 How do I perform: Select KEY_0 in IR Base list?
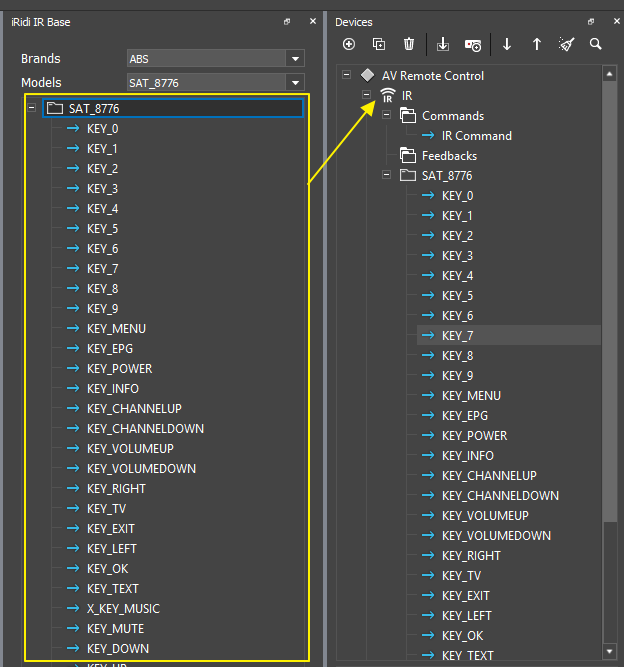pyautogui.click(x=103, y=128)
